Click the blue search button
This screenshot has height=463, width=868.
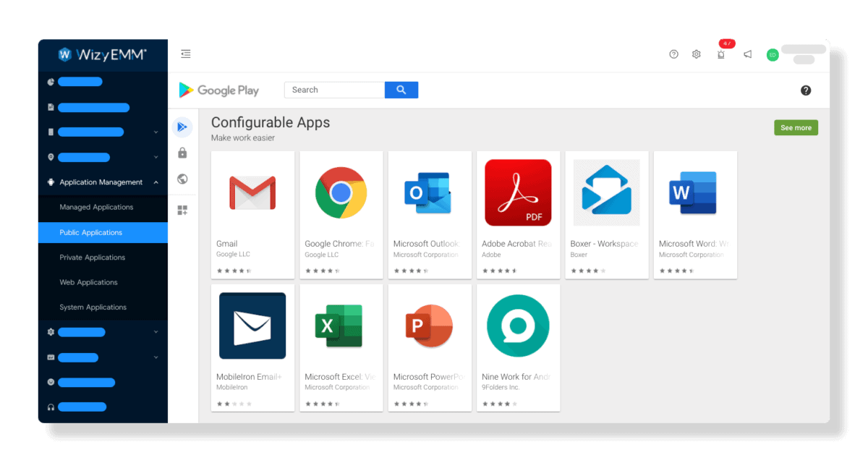point(401,89)
